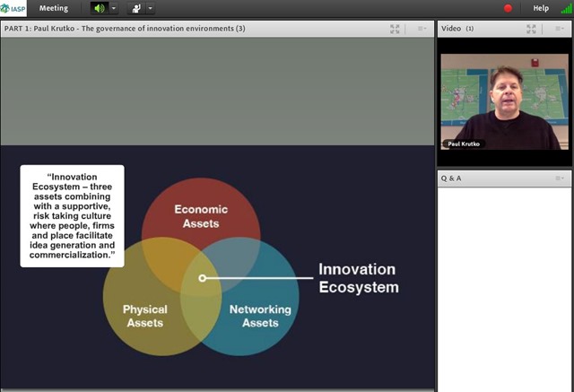Viewport: 574px width, 392px height.
Task: Click the IASP logo
Action: coord(13,8)
